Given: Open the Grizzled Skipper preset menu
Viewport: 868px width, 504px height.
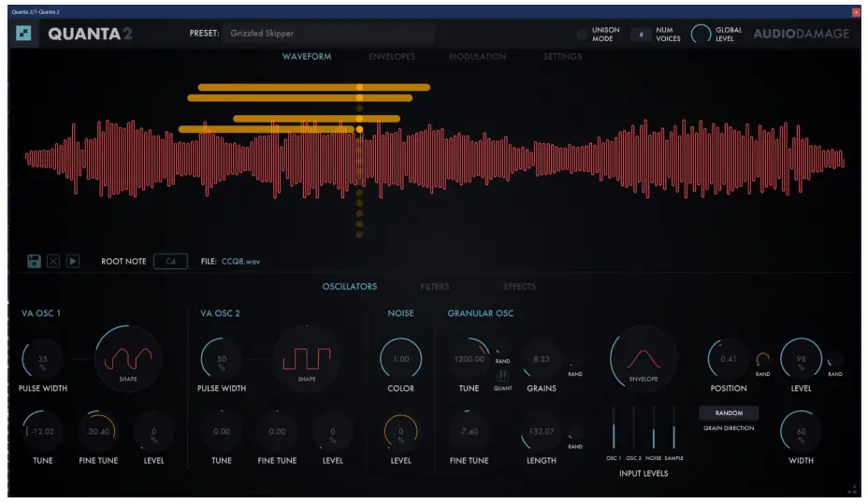Looking at the screenshot, I should tap(329, 34).
